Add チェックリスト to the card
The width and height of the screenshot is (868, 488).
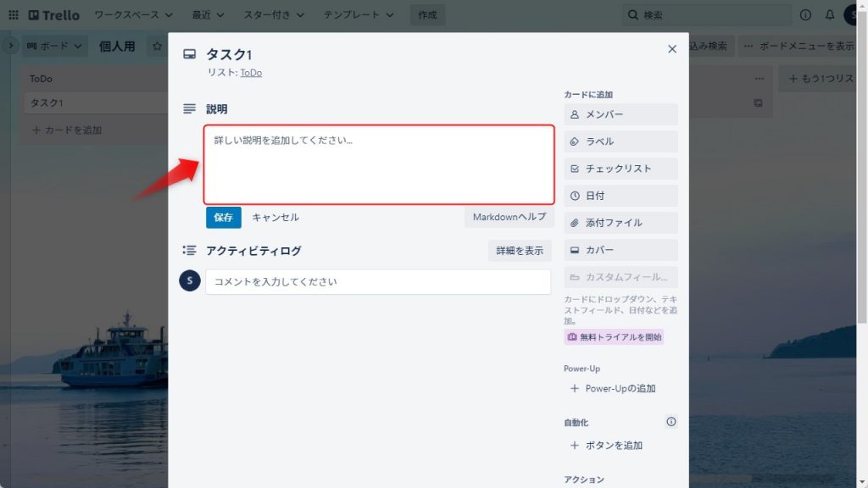coord(620,169)
